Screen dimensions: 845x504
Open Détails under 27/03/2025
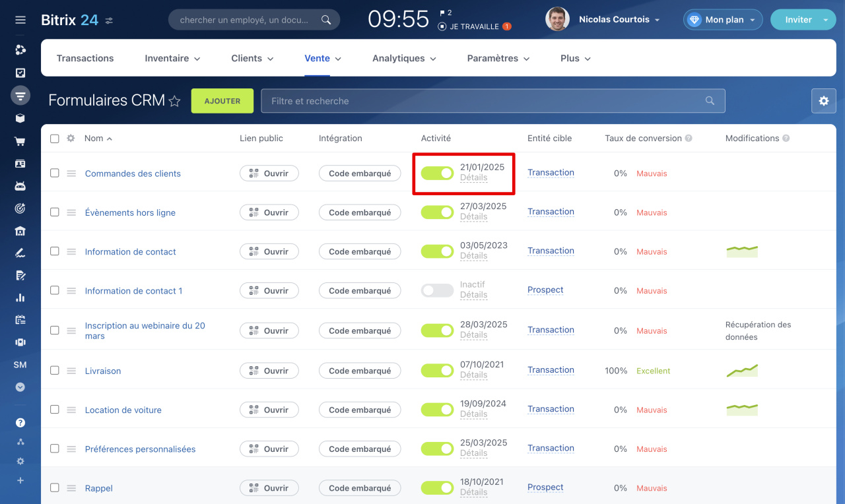(473, 216)
